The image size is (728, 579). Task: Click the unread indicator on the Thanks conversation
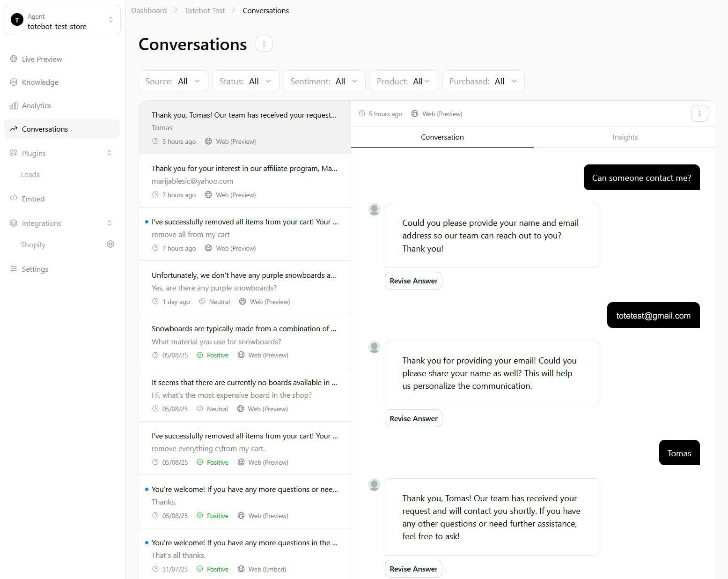tap(147, 489)
